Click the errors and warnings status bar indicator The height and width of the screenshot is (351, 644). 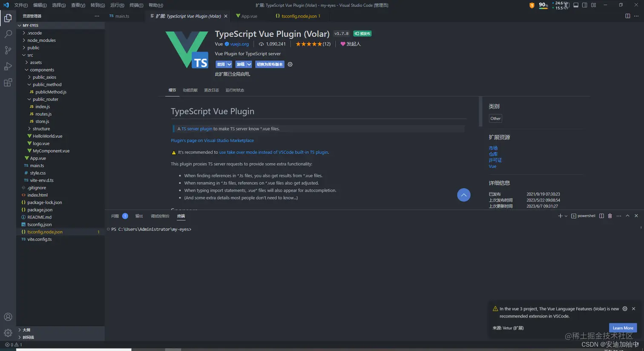click(x=13, y=345)
